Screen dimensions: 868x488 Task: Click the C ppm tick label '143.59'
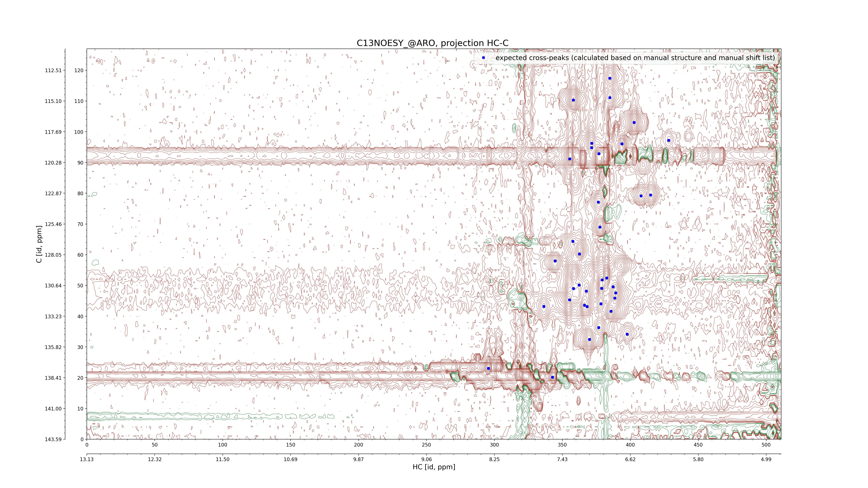pos(53,440)
